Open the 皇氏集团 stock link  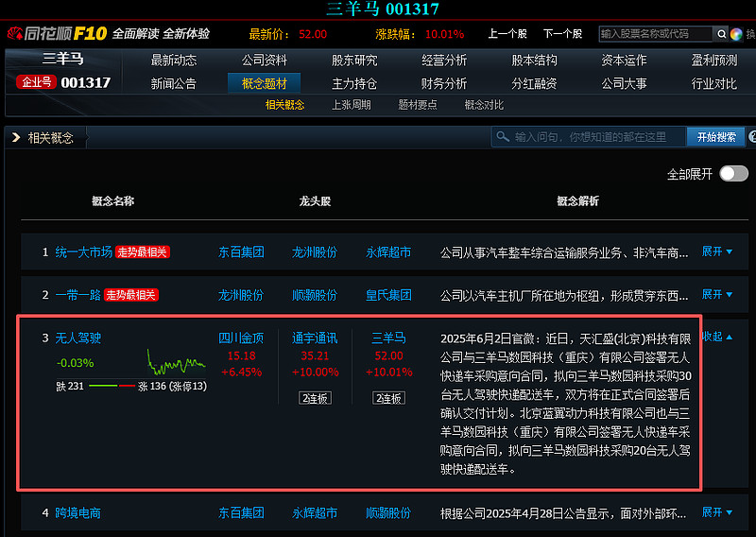coord(388,295)
